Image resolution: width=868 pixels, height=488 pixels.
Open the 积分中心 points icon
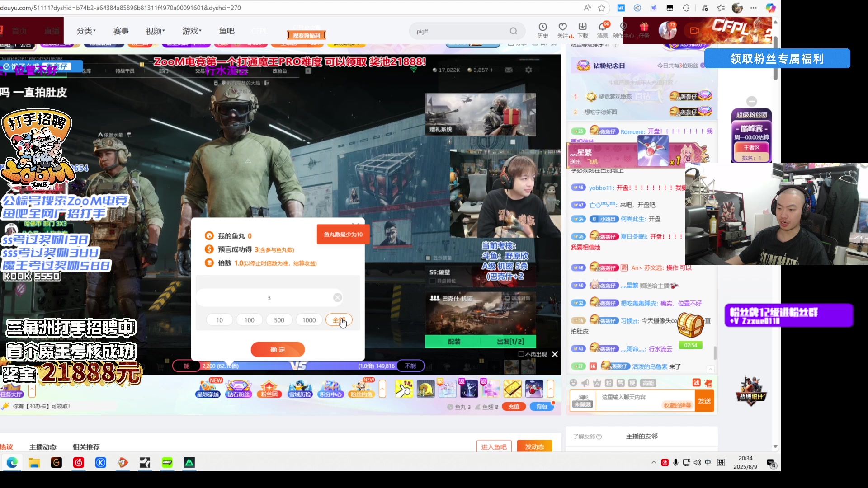331,389
